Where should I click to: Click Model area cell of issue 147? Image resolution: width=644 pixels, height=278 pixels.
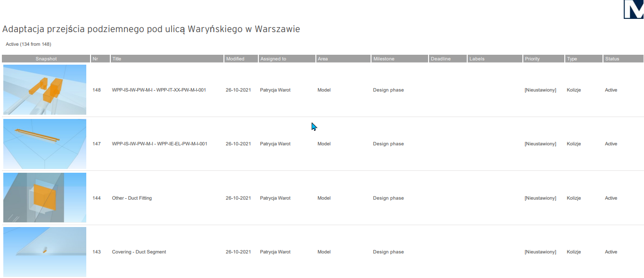(324, 144)
